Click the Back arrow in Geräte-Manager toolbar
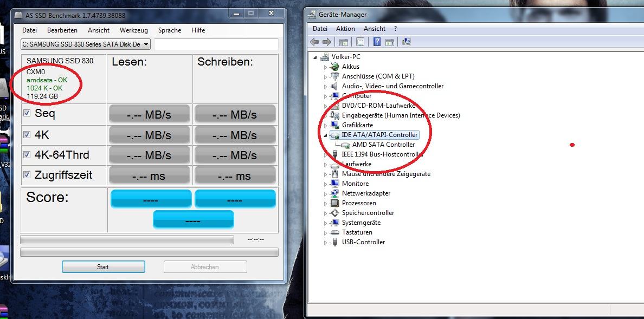Screen dimensions: 644x319 314,42
